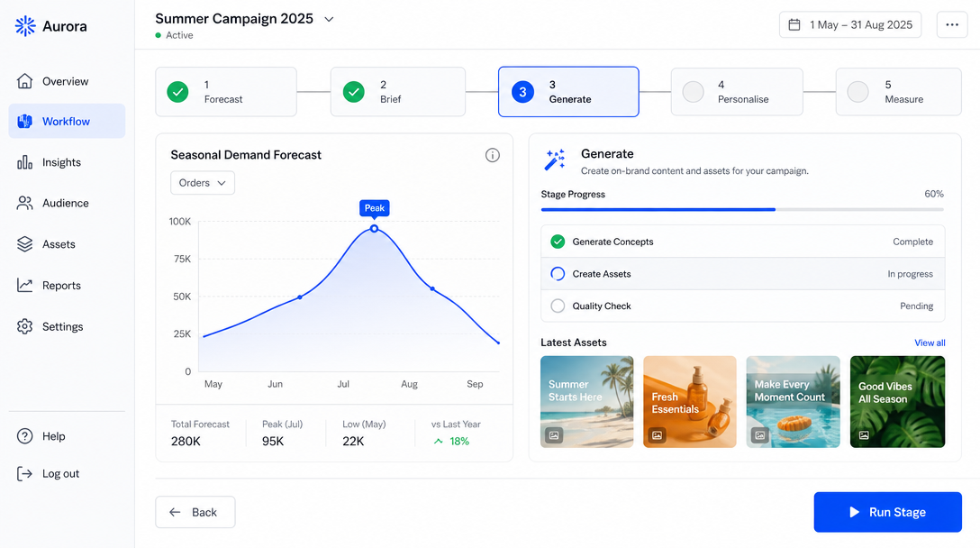Viewport: 980px width, 548px height.
Task: Go to the Overview page
Action: tap(67, 81)
